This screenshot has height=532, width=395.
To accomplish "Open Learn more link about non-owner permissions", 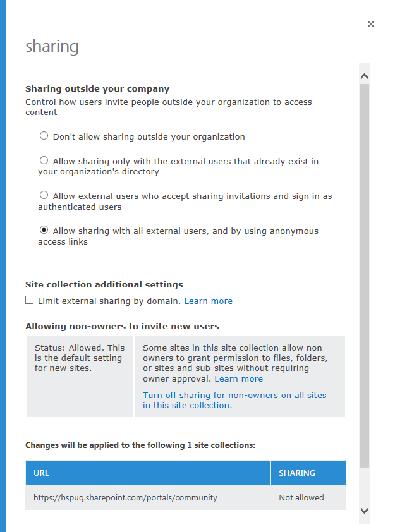I will [x=238, y=379].
